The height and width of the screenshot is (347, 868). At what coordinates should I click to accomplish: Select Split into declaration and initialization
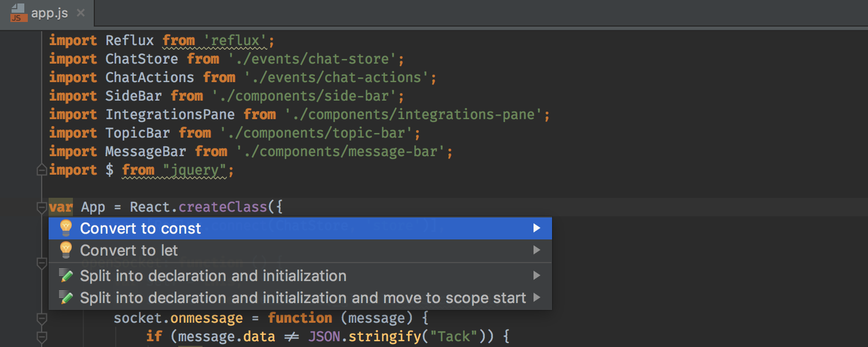(x=300, y=276)
